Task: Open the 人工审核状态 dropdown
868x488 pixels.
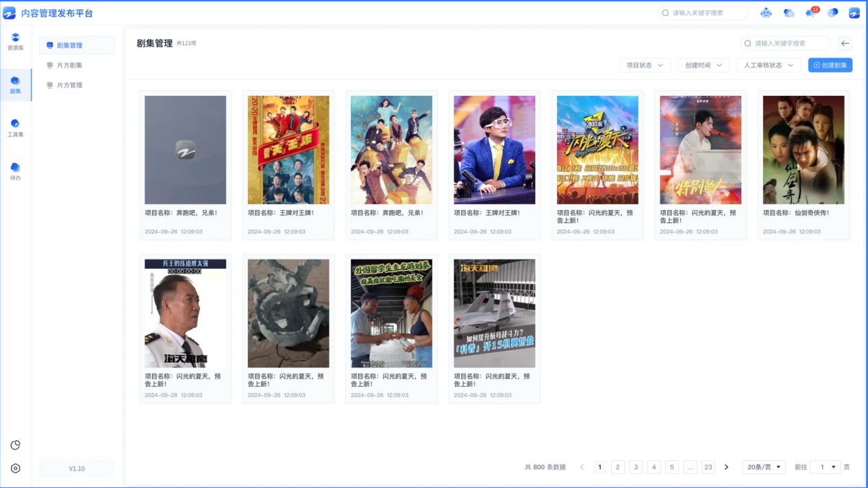Action: 768,65
